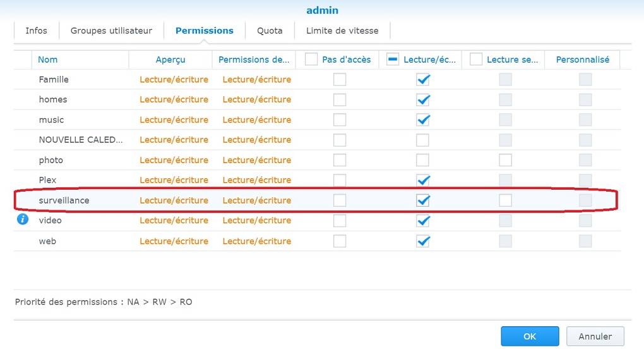Viewport: 644px width, 349px height.
Task: Toggle the 'Pas d'accès' header checkbox
Action: tap(311, 59)
